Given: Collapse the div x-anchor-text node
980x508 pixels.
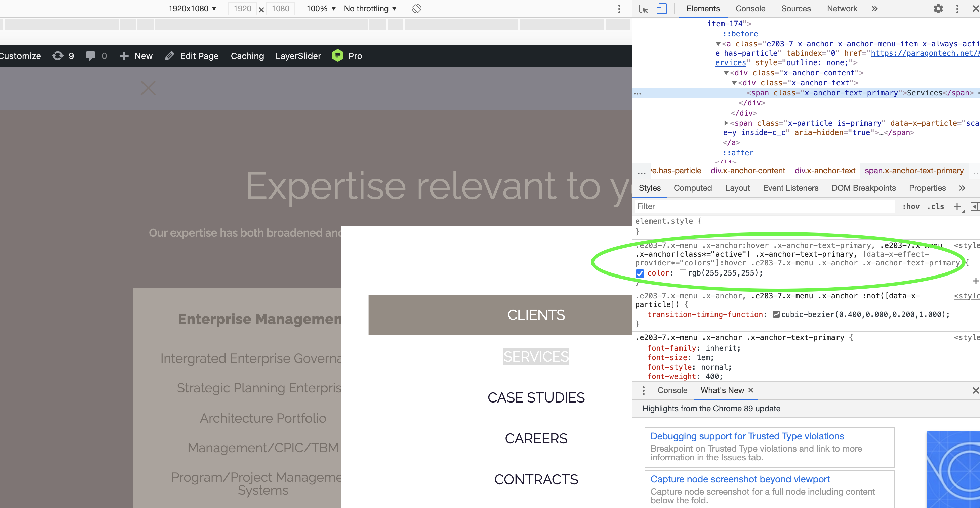Looking at the screenshot, I should click(x=734, y=83).
